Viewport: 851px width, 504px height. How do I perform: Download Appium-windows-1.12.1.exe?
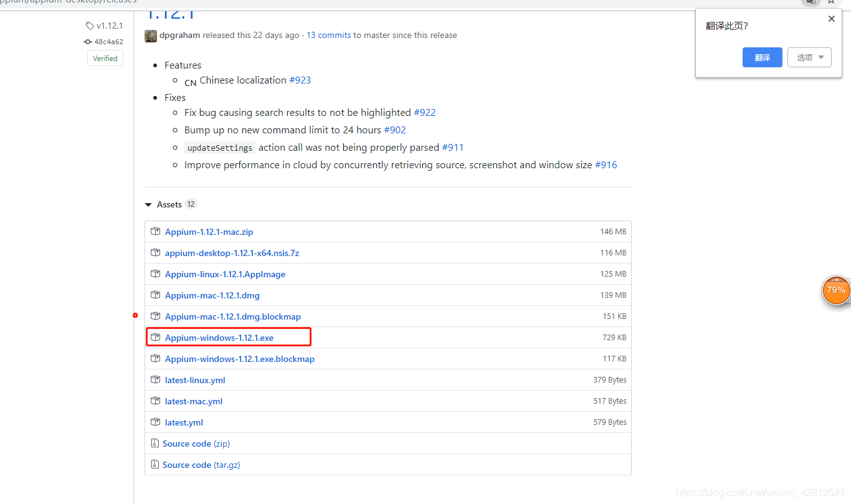219,338
